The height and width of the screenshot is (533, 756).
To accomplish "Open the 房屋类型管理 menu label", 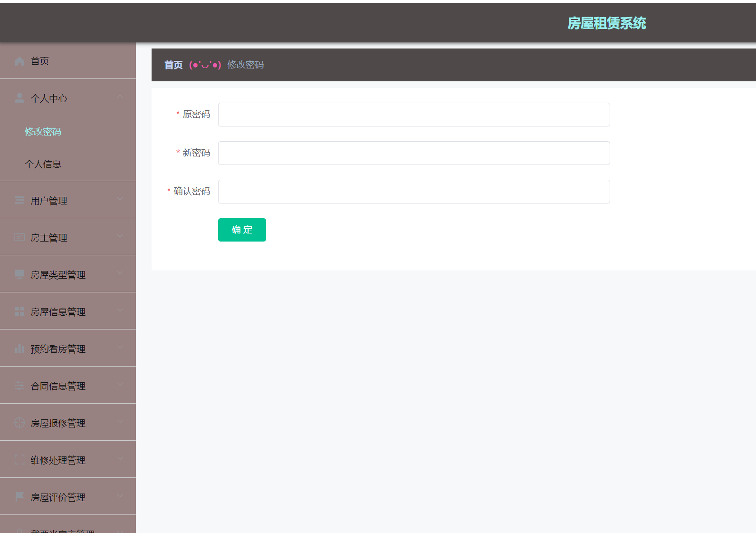I will pos(58,275).
